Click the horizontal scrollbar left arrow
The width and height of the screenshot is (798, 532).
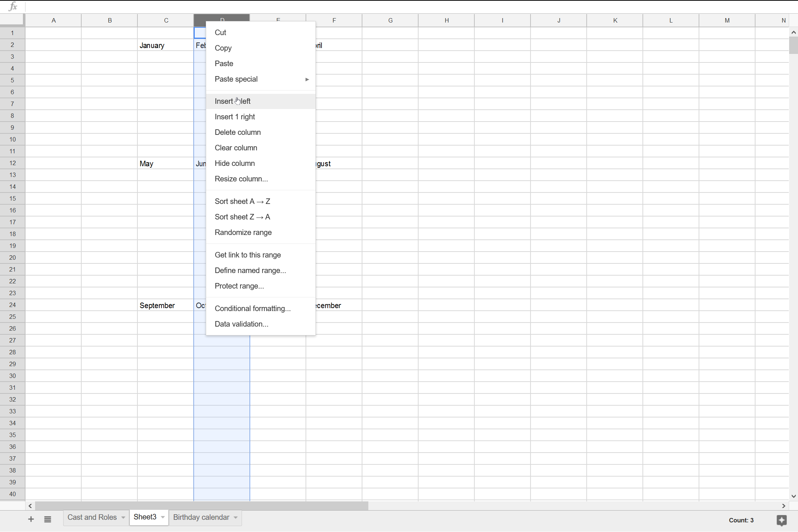pyautogui.click(x=30, y=506)
